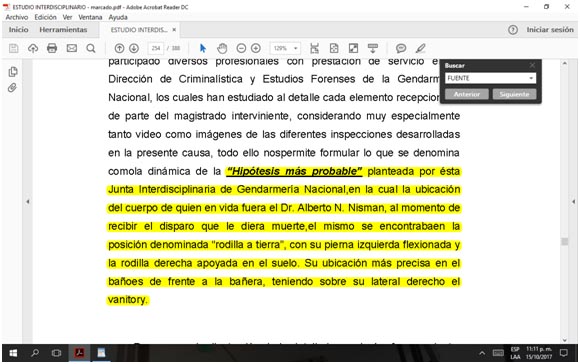Zoom in with plus icon
Screen dimensions: 580x364
coord(256,48)
